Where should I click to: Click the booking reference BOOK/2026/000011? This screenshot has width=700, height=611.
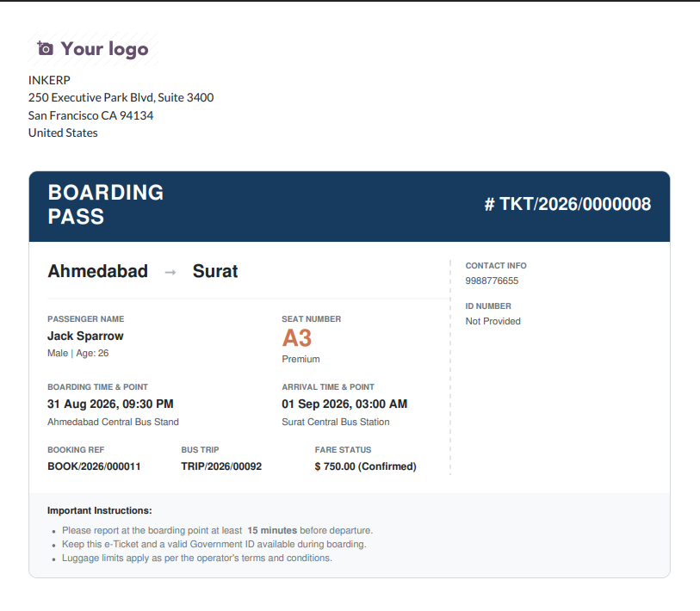[x=94, y=466]
